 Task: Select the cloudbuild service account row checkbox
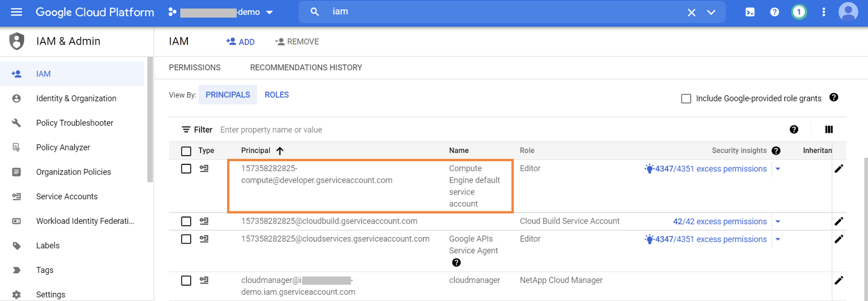pos(186,221)
